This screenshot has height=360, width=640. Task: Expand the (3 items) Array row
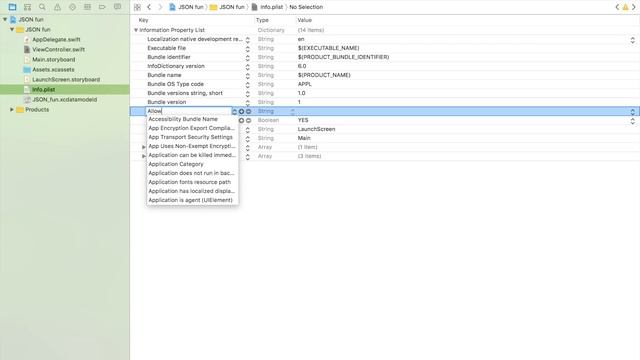(x=144, y=156)
